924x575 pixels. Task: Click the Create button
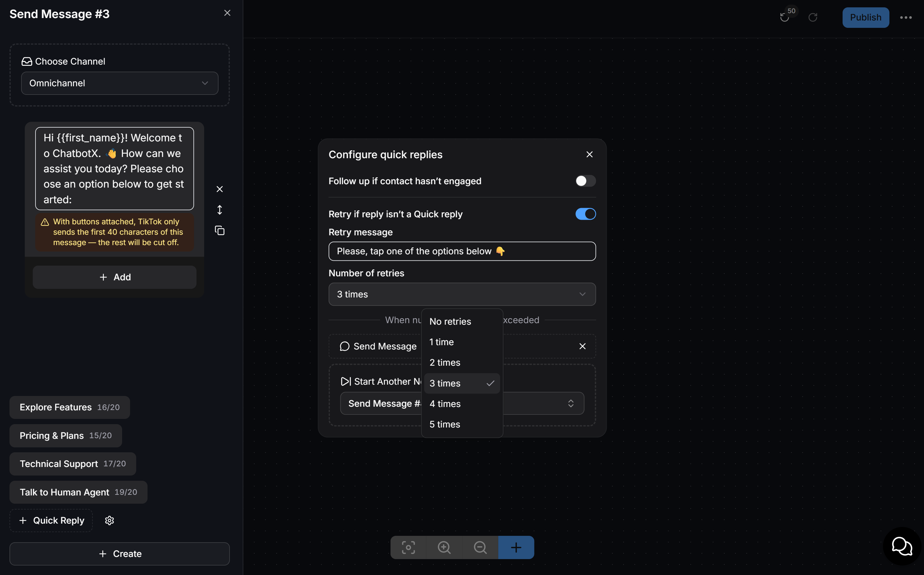point(120,554)
